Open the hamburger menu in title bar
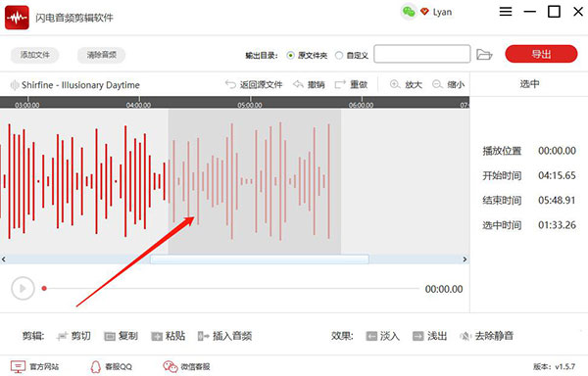This screenshot has height=376, width=588. click(x=506, y=12)
